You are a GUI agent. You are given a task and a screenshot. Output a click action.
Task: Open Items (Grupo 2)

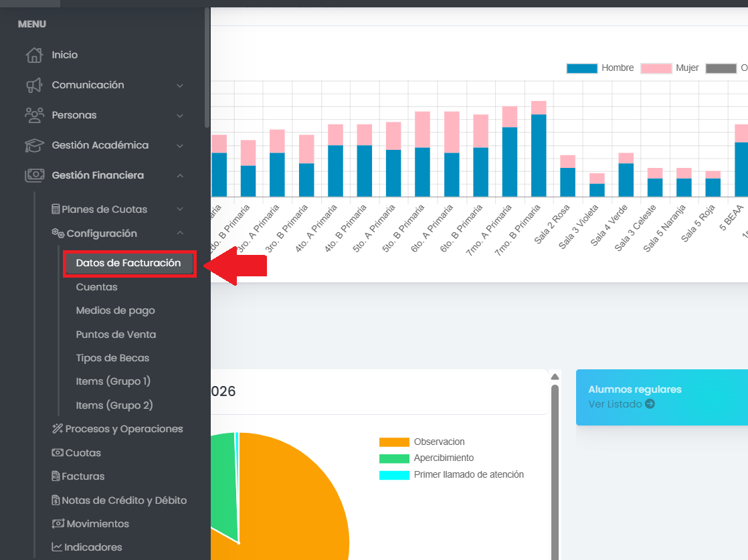(114, 405)
